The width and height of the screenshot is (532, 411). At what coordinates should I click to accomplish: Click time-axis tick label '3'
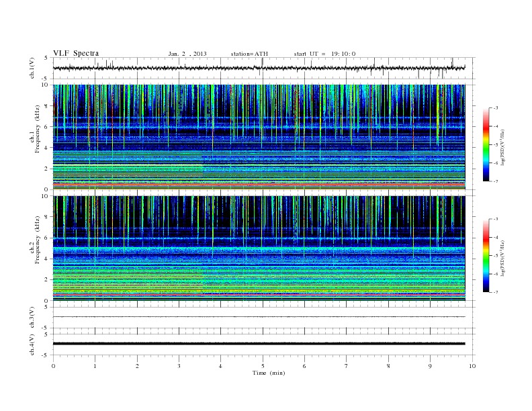coord(179,366)
